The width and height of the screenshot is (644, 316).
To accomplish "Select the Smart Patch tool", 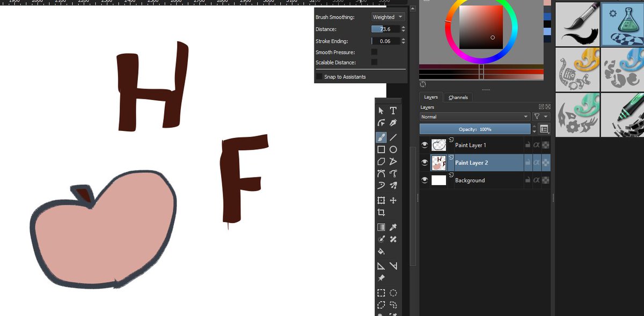I will [x=393, y=239].
